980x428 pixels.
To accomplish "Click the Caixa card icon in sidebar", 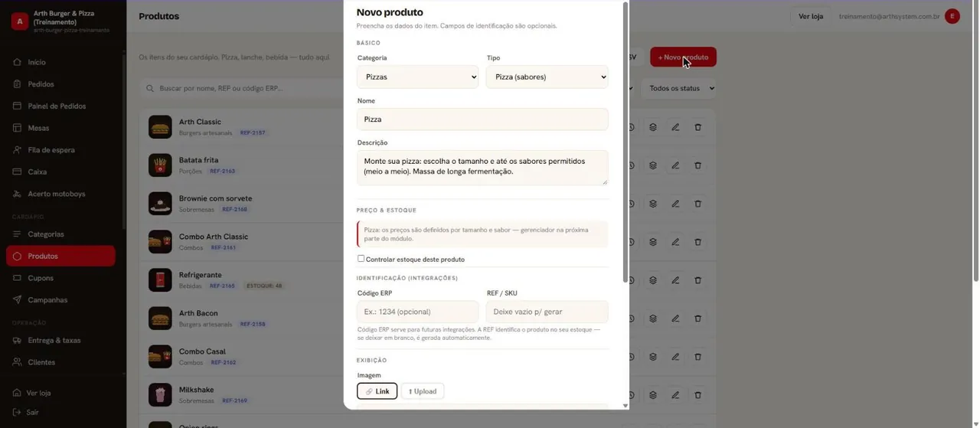I will pos(17,172).
